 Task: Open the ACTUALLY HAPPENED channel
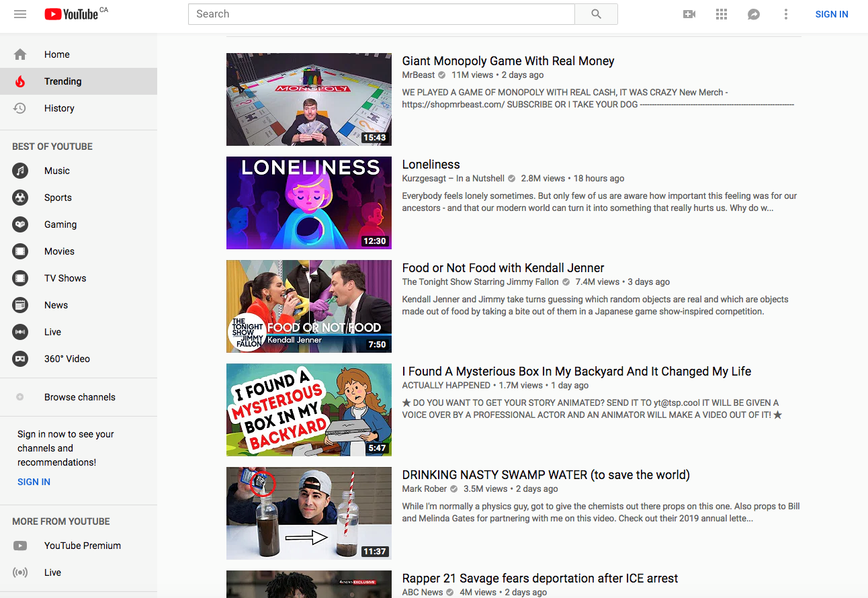[x=446, y=386]
